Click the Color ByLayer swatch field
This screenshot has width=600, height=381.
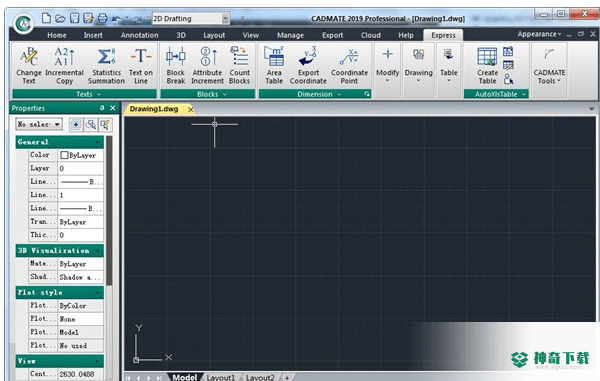point(80,155)
